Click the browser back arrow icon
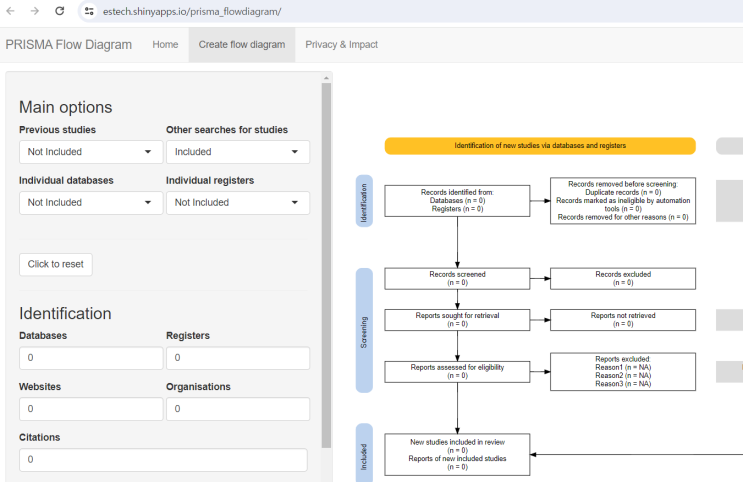The height and width of the screenshot is (482, 743). tap(11, 11)
